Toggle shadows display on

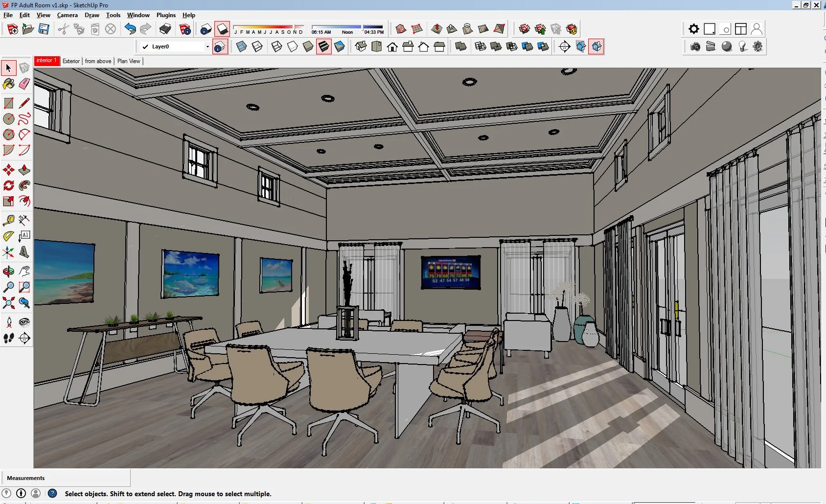click(x=222, y=28)
